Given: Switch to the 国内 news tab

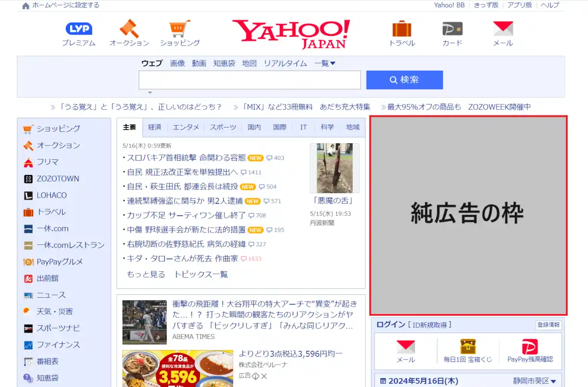Looking at the screenshot, I should coord(254,127).
